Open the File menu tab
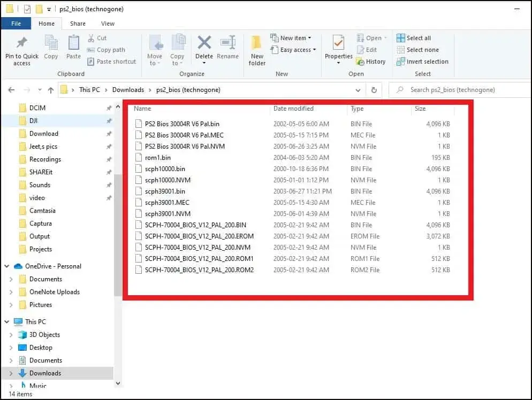The width and height of the screenshot is (532, 400). [16, 24]
